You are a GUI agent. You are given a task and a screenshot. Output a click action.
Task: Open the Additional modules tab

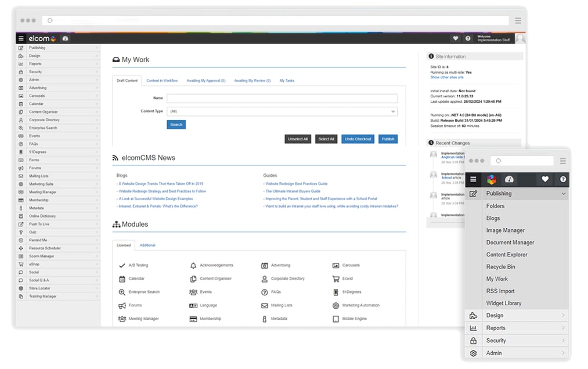[147, 245]
